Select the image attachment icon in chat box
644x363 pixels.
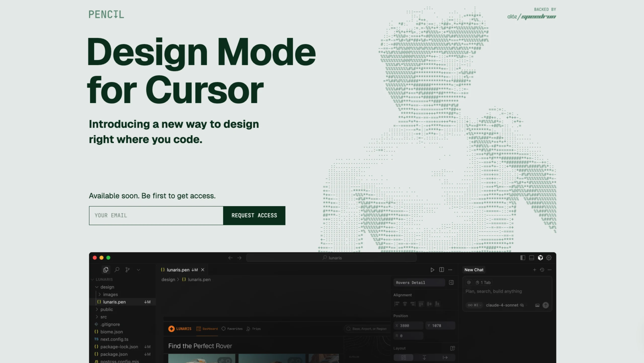coord(537,305)
